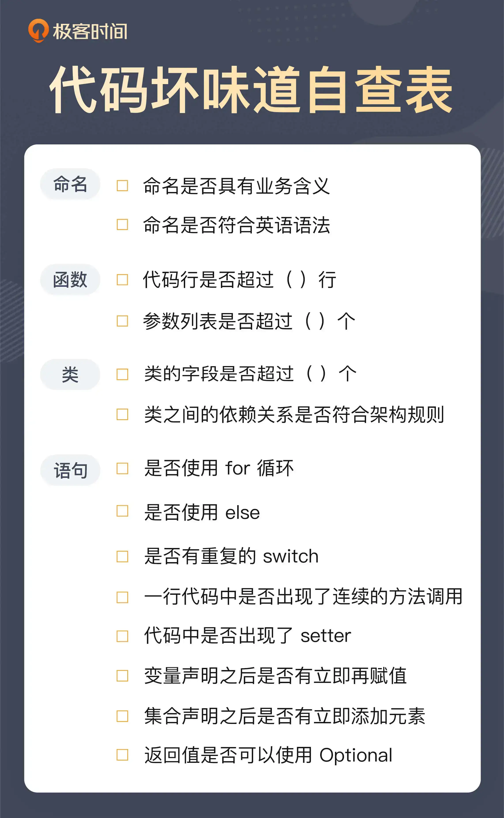The height and width of the screenshot is (818, 504).
Task: Click the 代码坏味道自查表 title heading
Action: click(251, 89)
